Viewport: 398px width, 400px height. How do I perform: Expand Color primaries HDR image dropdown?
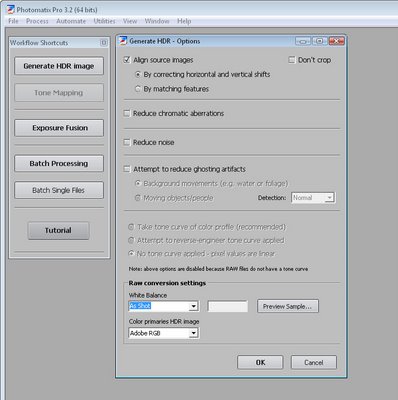[193, 333]
